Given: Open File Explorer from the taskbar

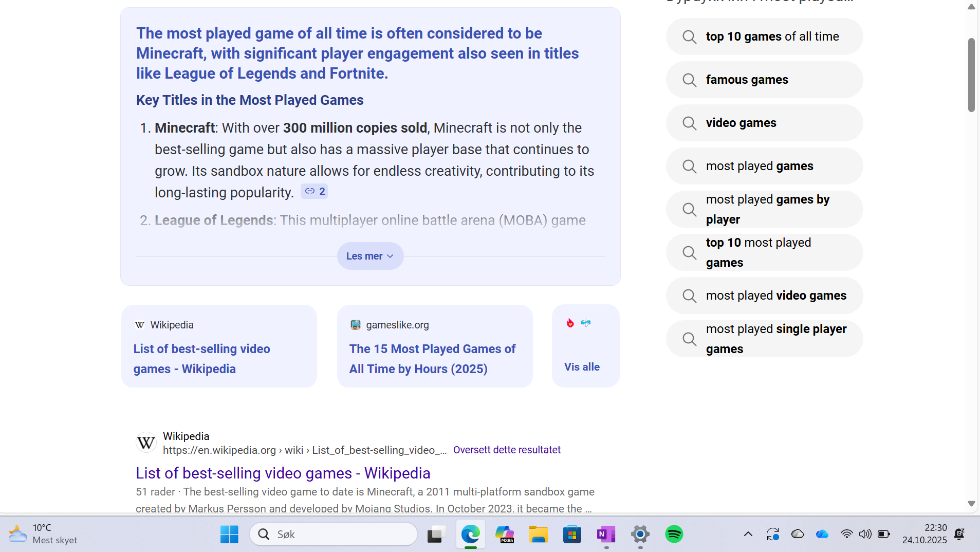Looking at the screenshot, I should 539,535.
